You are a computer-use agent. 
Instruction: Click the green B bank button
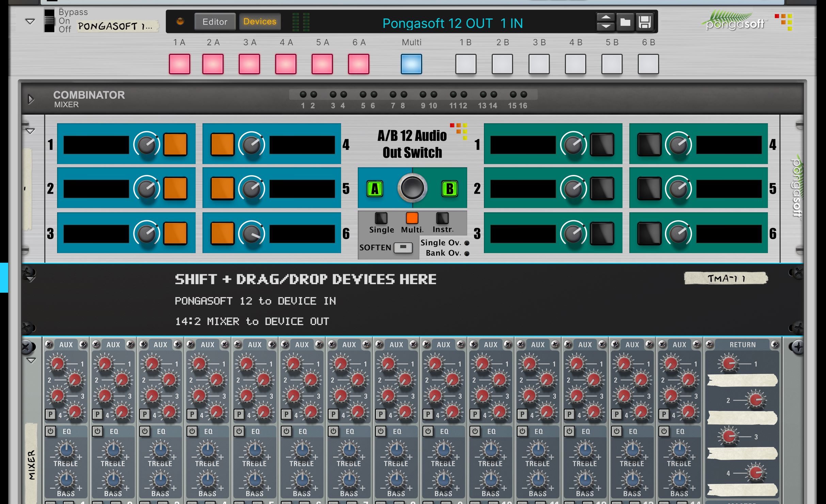(x=449, y=189)
